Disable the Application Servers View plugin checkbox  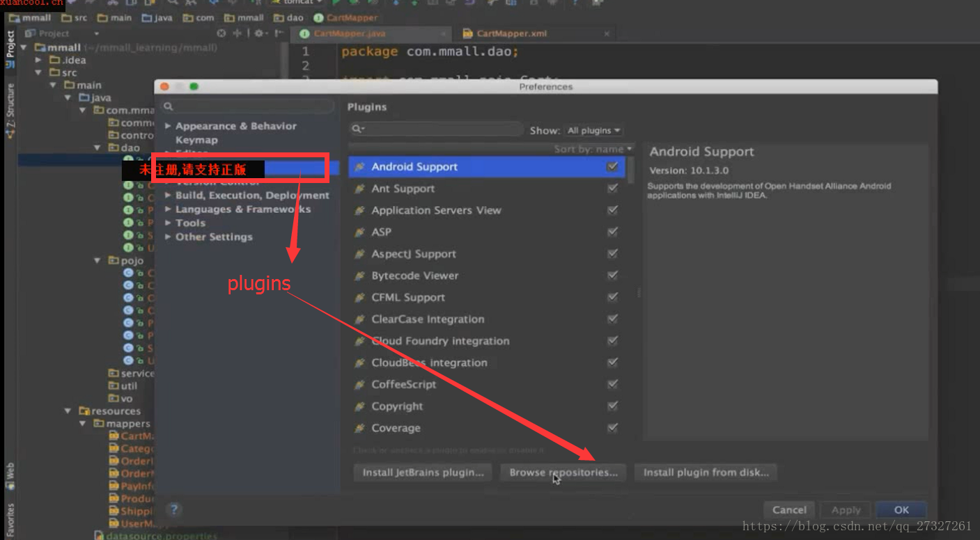pyautogui.click(x=612, y=210)
